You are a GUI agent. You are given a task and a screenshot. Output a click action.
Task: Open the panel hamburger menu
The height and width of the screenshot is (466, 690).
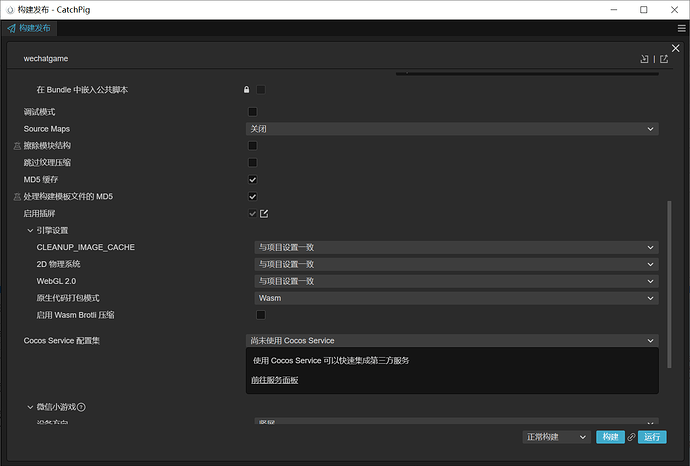pyautogui.click(x=681, y=29)
